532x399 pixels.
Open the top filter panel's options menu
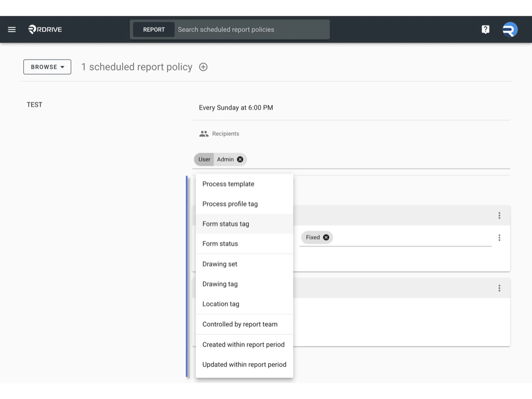coord(499,215)
